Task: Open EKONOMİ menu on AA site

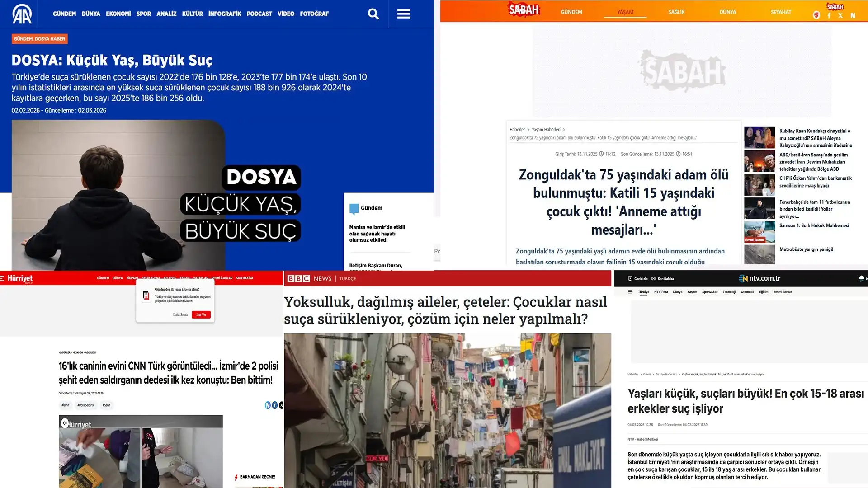Action: pyautogui.click(x=118, y=14)
